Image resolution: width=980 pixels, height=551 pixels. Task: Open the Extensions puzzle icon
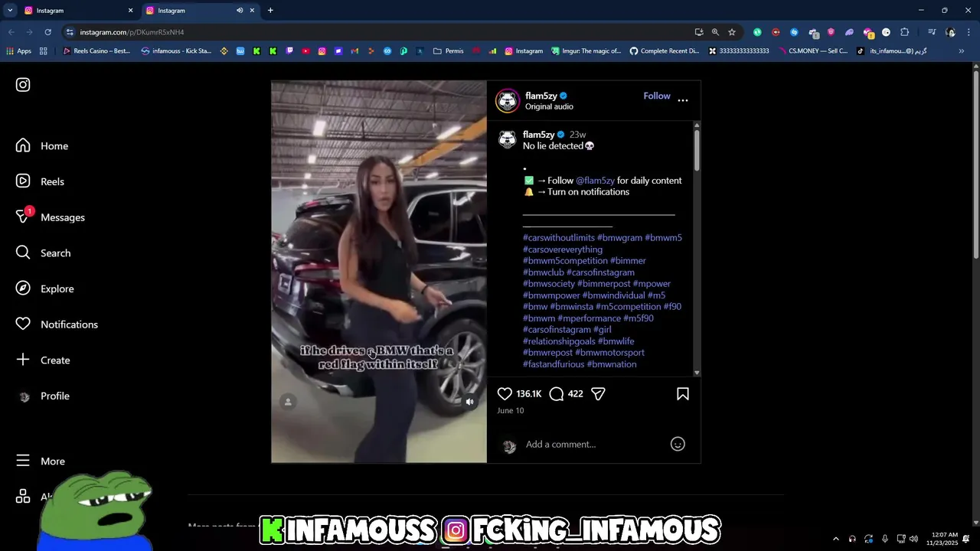point(905,32)
